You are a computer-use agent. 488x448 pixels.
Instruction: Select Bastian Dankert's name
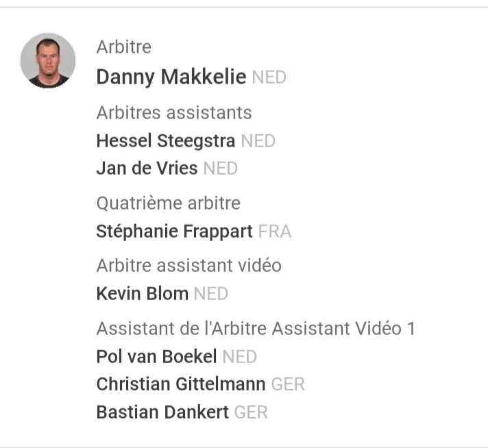click(162, 412)
